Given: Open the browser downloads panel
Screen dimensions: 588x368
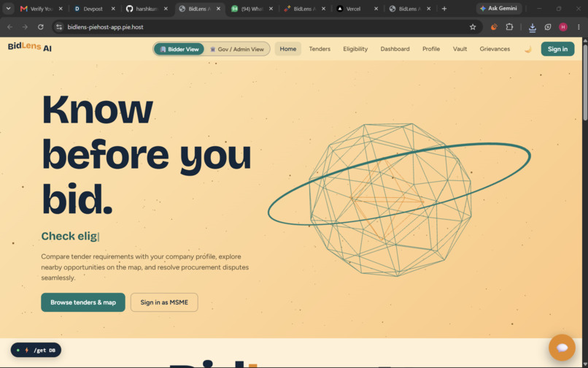Looking at the screenshot, I should point(532,27).
